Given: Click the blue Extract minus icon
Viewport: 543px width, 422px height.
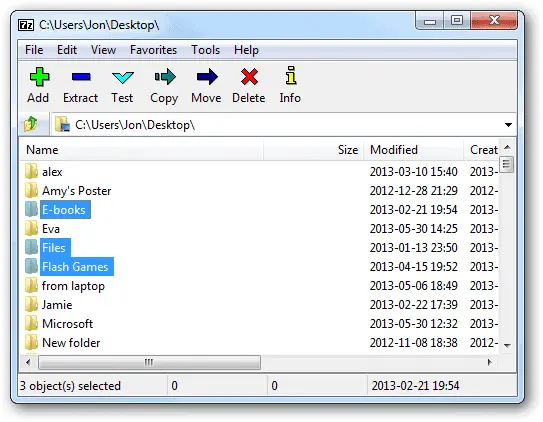Looking at the screenshot, I should pos(81,77).
